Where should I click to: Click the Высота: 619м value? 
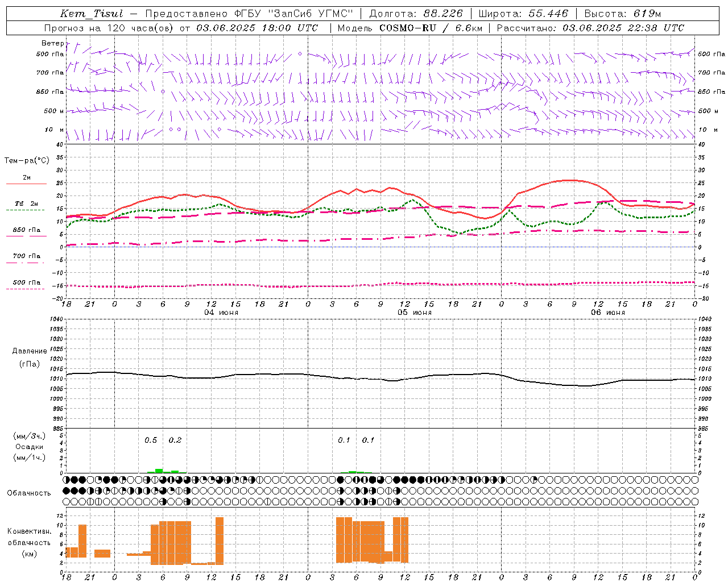coord(623,14)
